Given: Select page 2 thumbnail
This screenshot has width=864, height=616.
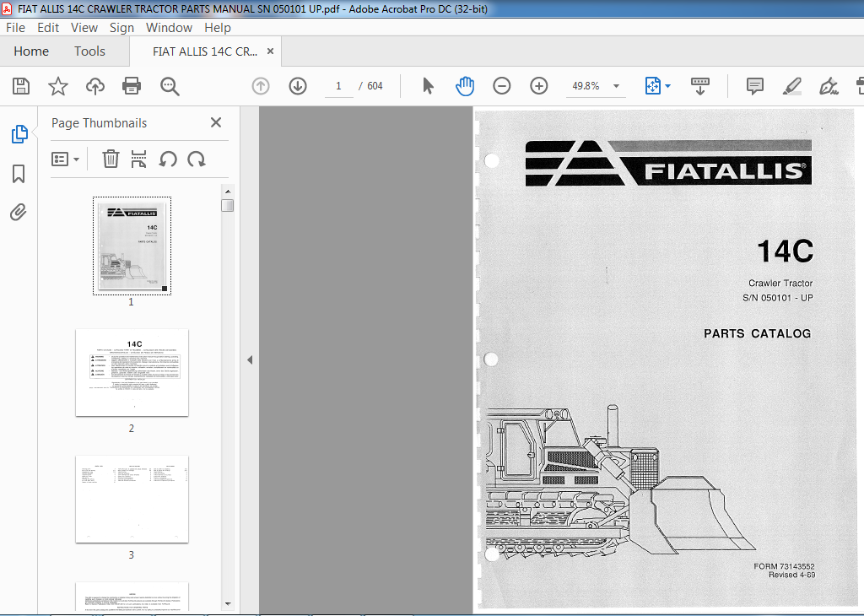Looking at the screenshot, I should (x=132, y=372).
